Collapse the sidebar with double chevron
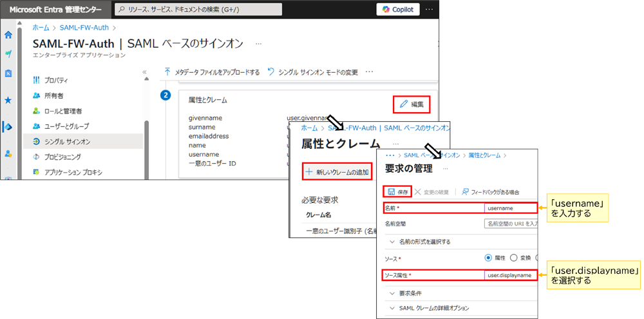Viewport: 644px width, 319px height. pyautogui.click(x=144, y=72)
